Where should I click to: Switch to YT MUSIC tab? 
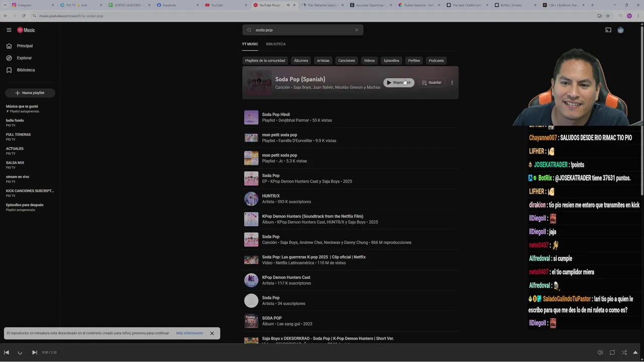pos(250,44)
